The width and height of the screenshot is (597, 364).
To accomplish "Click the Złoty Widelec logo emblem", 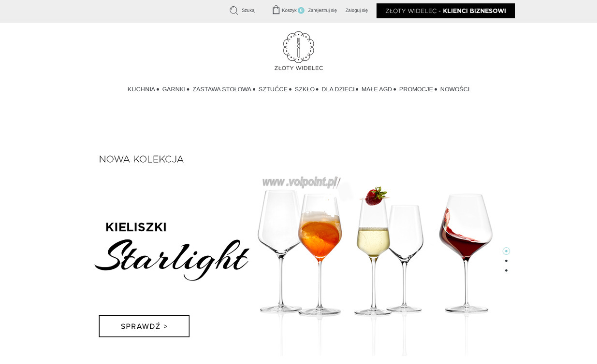I will click(x=299, y=47).
